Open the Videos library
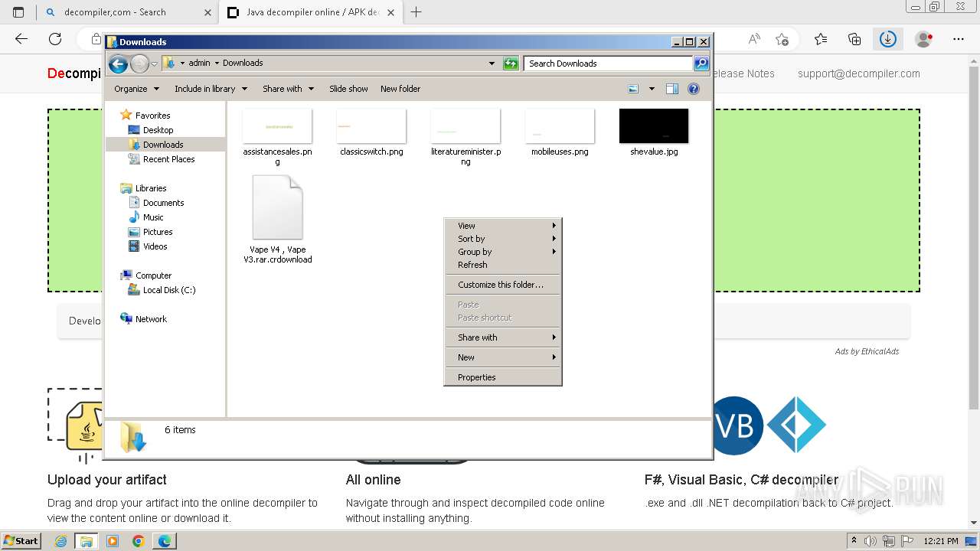 click(155, 246)
